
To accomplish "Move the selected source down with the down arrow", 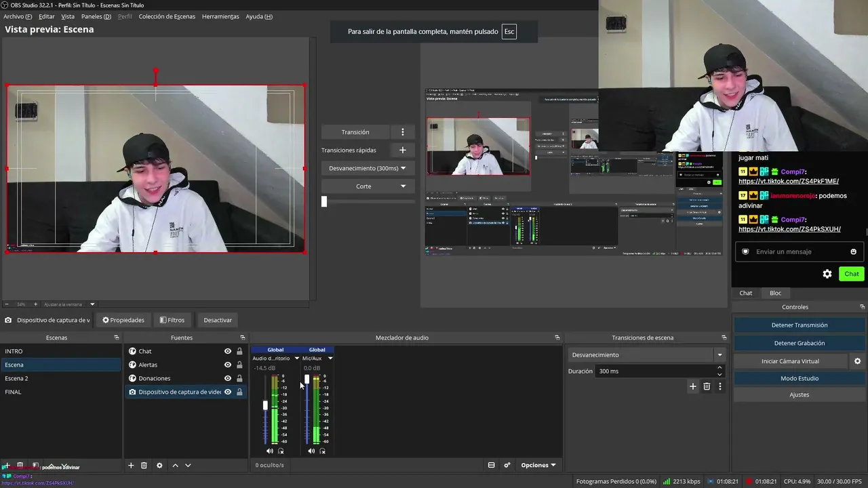I will tap(188, 466).
